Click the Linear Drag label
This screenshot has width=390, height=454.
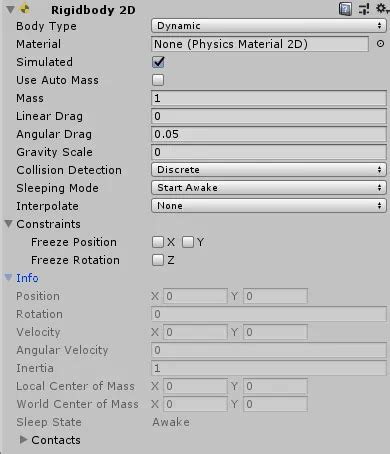49,116
